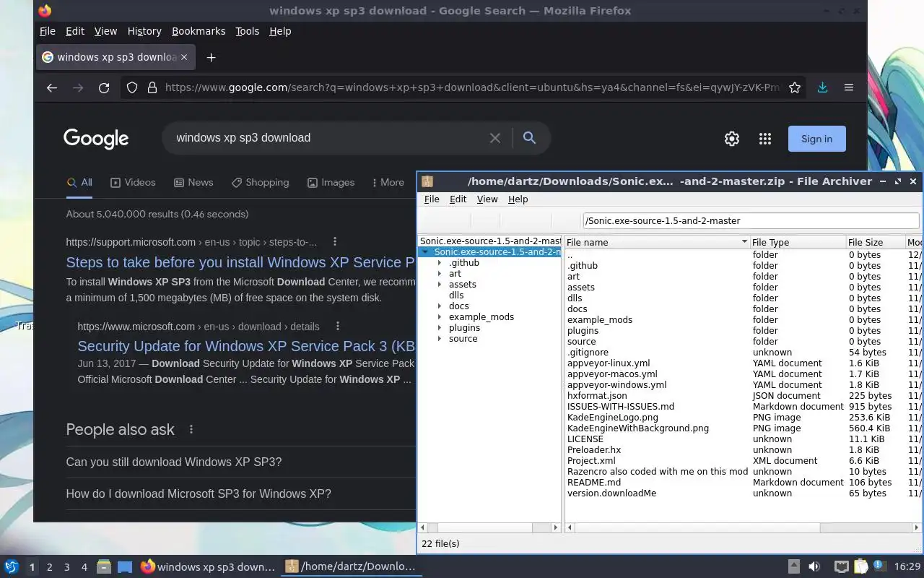Open the volume control in system tray
924x578 pixels.
coord(814,567)
